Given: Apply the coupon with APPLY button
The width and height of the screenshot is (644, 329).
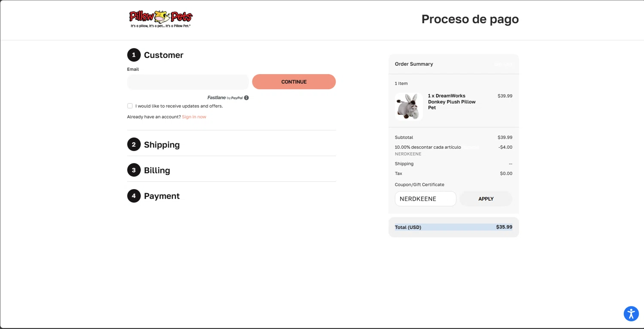Looking at the screenshot, I should (x=486, y=199).
